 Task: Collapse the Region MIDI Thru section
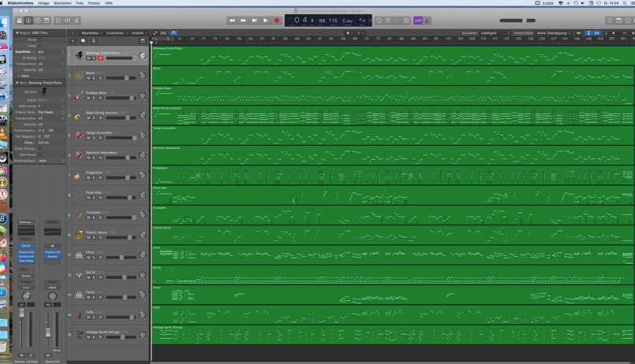click(17, 33)
